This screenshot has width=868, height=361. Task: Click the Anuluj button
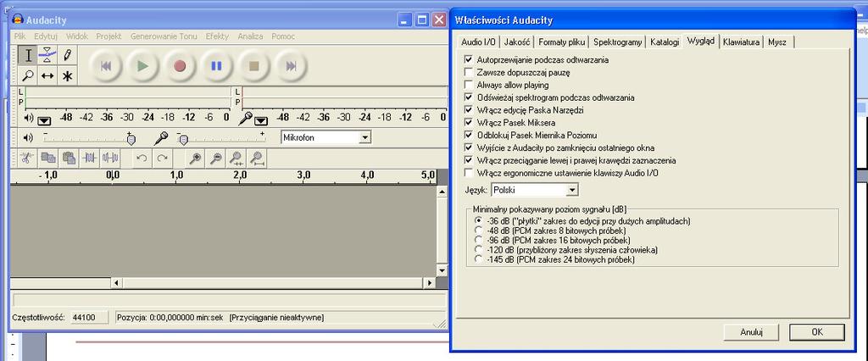click(x=751, y=332)
